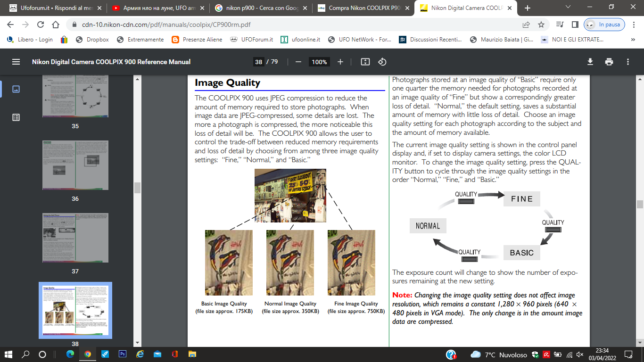Screen dimensions: 644x362
Task: Click the 100% zoom level field
Action: (319, 62)
